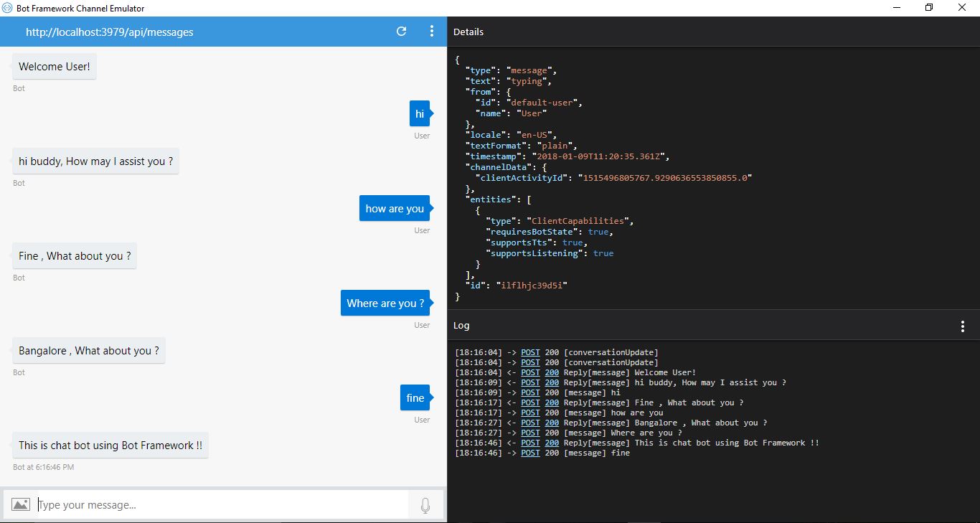Image resolution: width=980 pixels, height=523 pixels.
Task: Click the Details panel header
Action: click(468, 32)
